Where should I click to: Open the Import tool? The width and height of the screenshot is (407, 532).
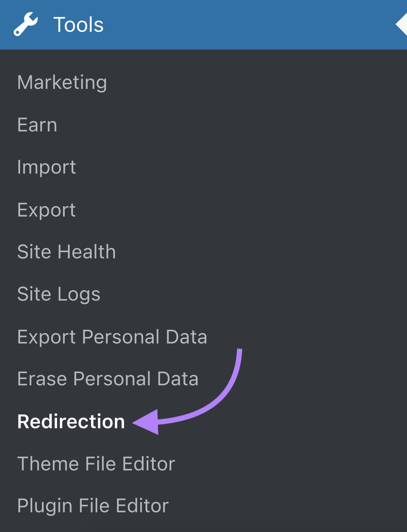(x=46, y=167)
